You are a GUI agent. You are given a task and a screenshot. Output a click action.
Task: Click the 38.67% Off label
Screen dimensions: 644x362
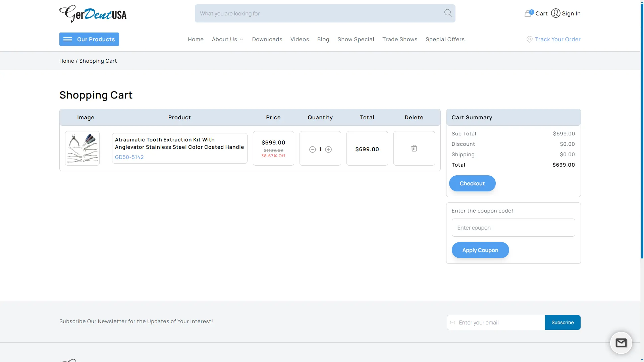tap(273, 156)
